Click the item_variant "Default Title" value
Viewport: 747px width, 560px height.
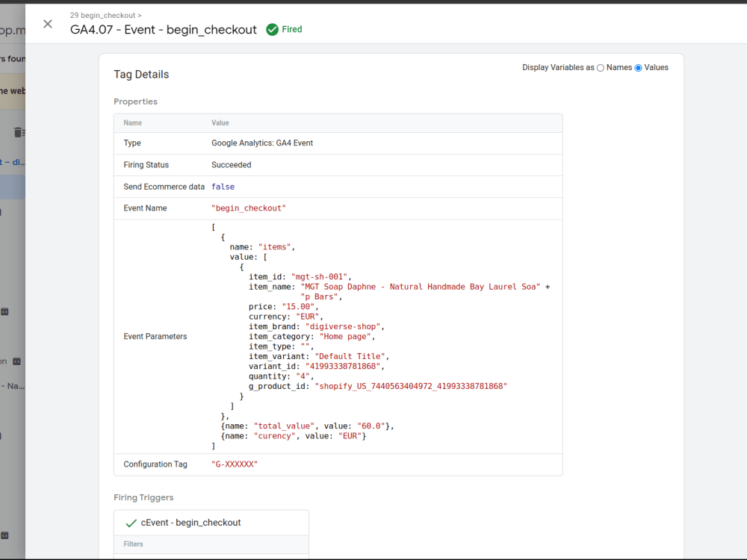tap(350, 356)
